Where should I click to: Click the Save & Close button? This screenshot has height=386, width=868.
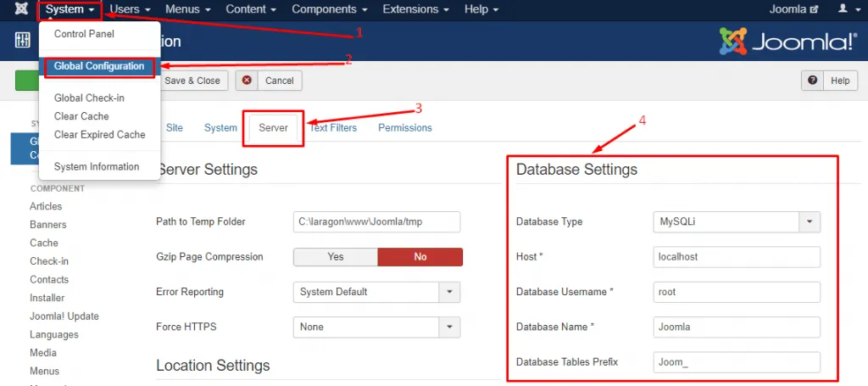[x=192, y=81]
